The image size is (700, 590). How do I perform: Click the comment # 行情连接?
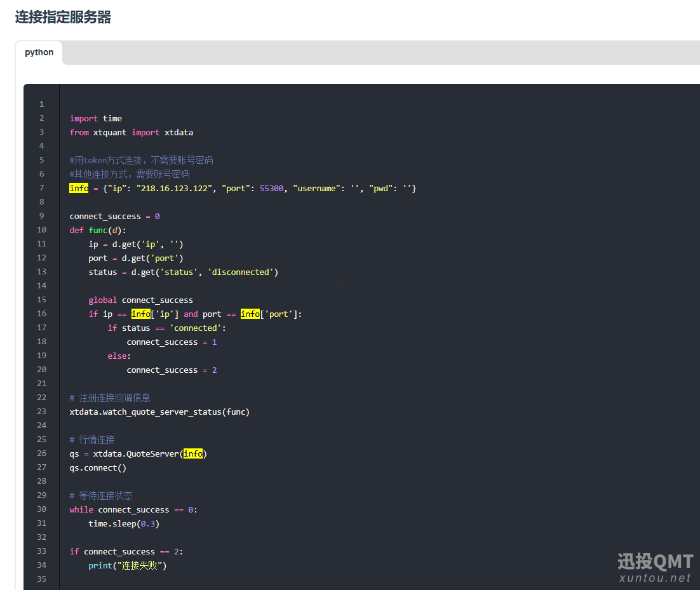coord(92,440)
